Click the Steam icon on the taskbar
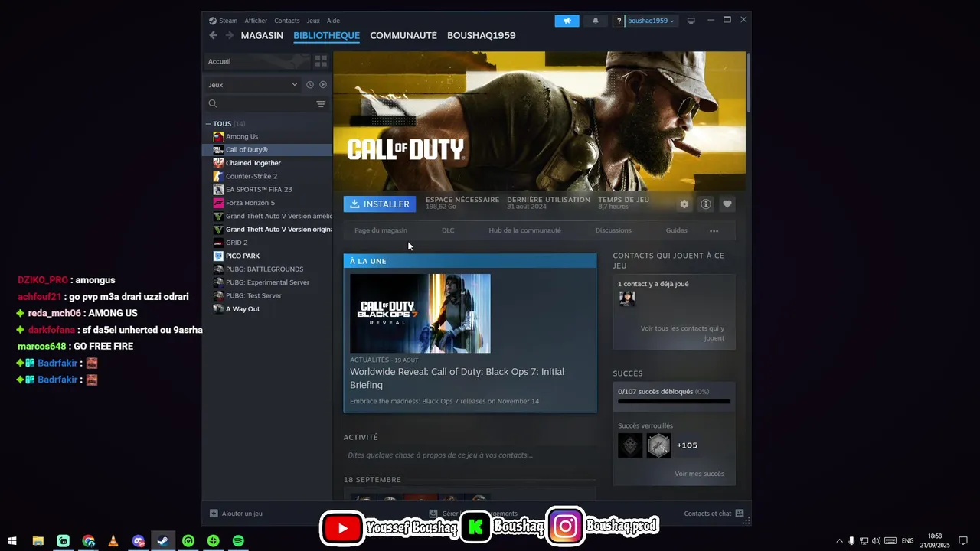 click(x=163, y=541)
